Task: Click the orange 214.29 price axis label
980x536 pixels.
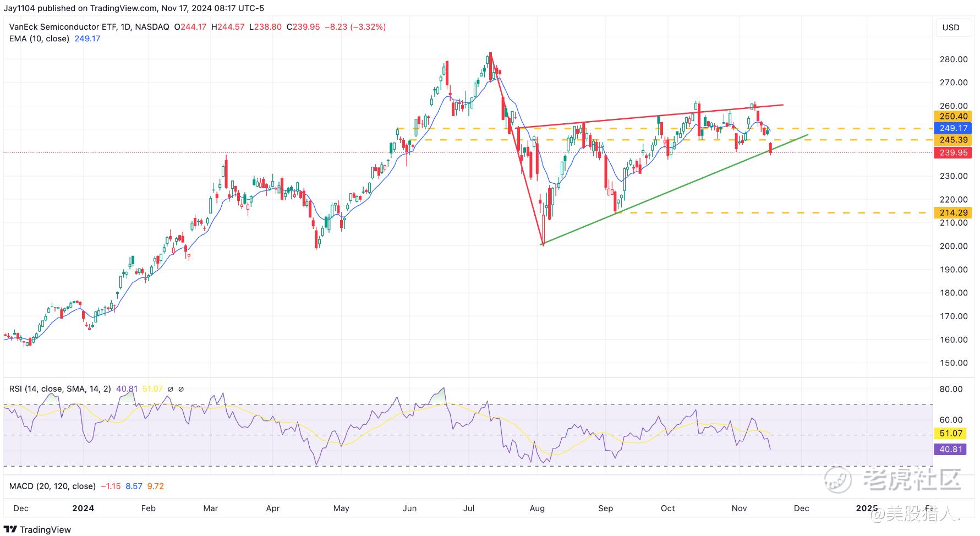Action: pos(953,212)
